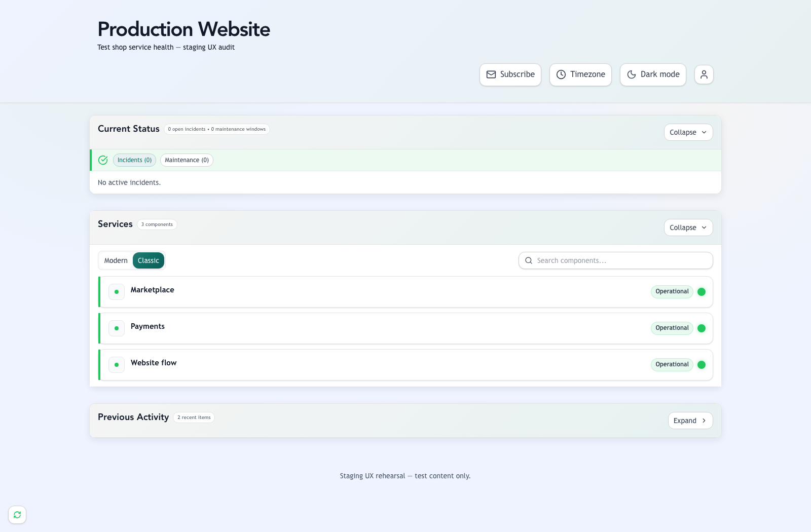
Task: Expand the Previous Activity section
Action: tap(690, 421)
